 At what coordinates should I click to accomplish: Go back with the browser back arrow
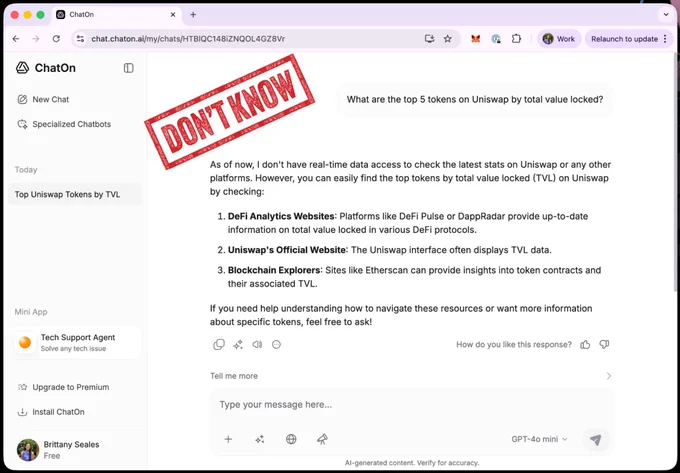pos(16,39)
